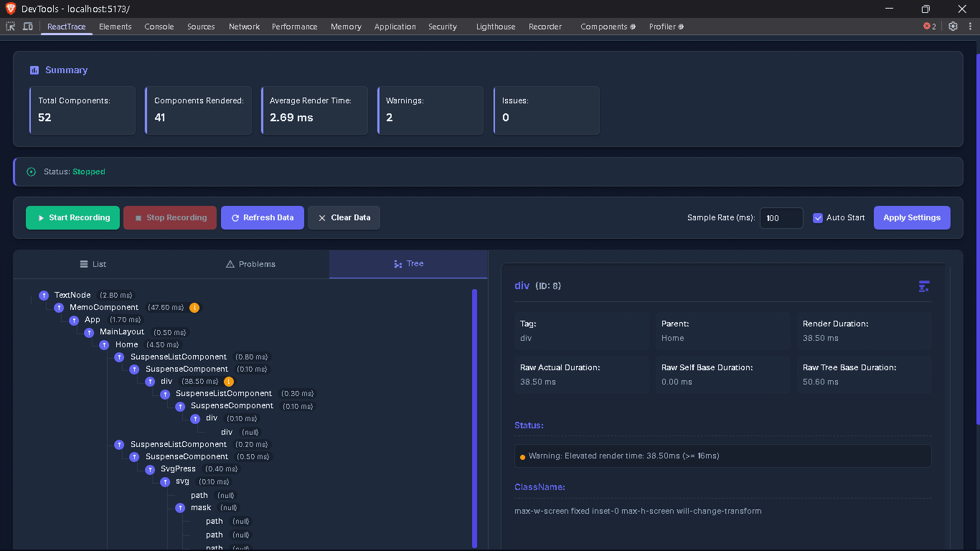Click the Components Rendered 41 card
Viewport: 980px width, 551px height.
[199, 110]
